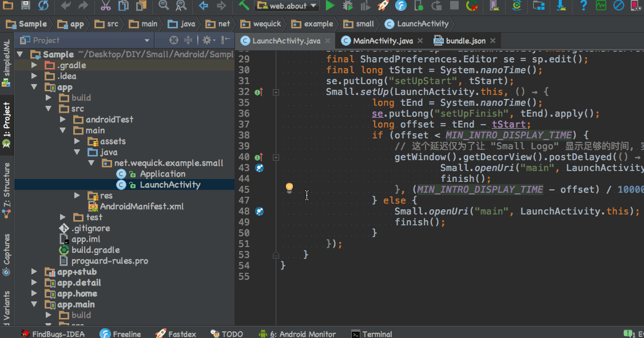The height and width of the screenshot is (338, 644).
Task: Click the Synchronize refresh icon
Action: (43, 5)
